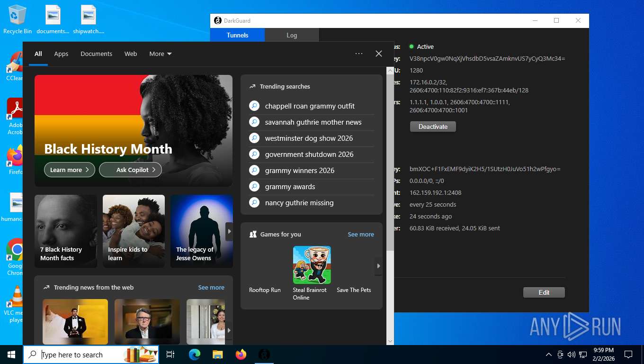Screen dimensions: 644x364
Task: Open the news thumbnail of man with glasses
Action: 147,321
